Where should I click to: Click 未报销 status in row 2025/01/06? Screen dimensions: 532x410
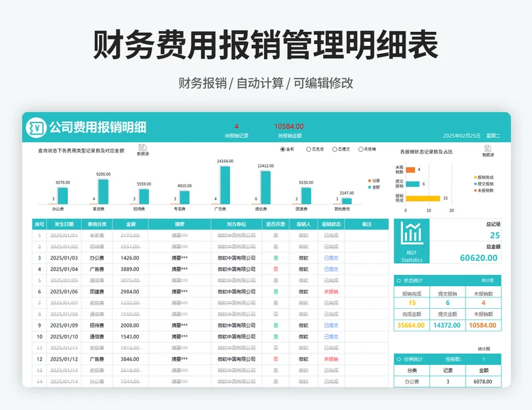pos(331,292)
